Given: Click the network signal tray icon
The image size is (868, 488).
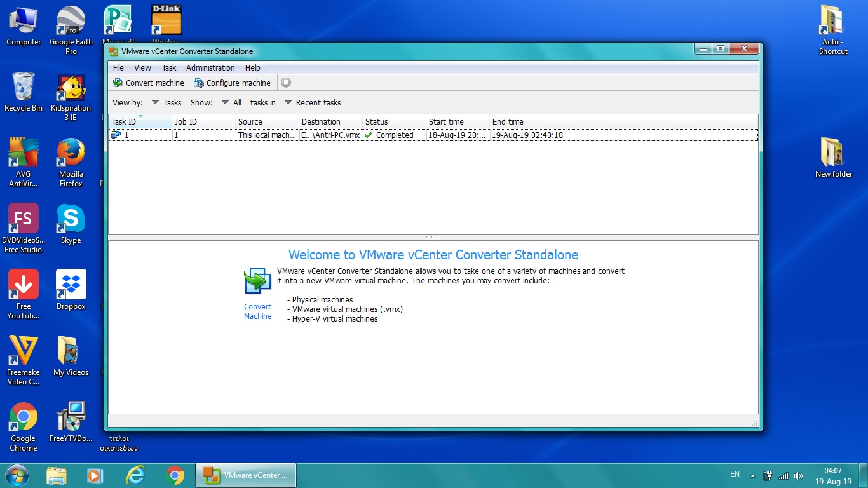Looking at the screenshot, I should pyautogui.click(x=783, y=476).
